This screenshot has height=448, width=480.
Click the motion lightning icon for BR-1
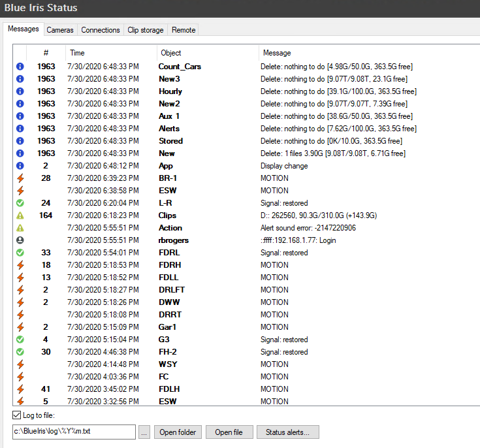tap(20, 178)
